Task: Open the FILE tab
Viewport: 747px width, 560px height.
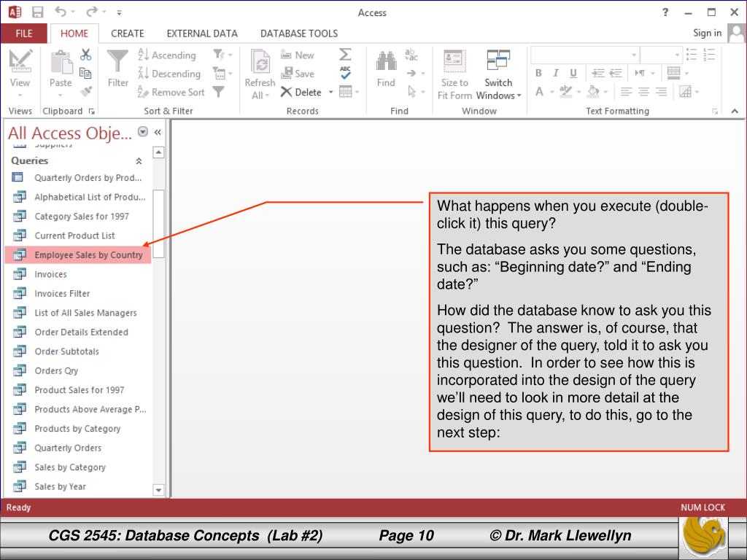Action: tap(24, 34)
